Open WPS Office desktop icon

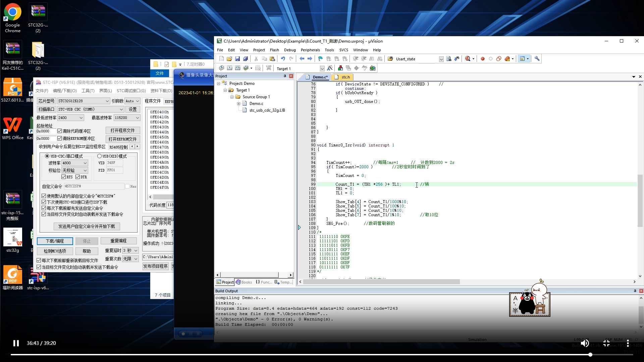coord(12,128)
